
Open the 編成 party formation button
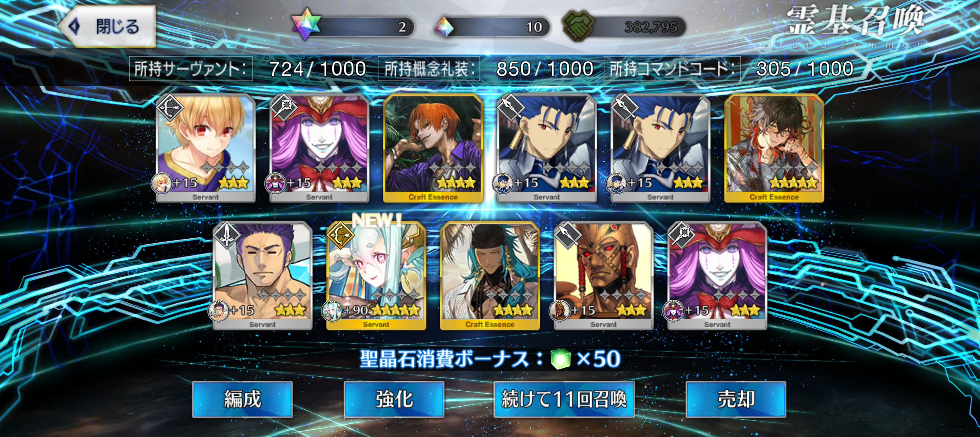click(x=243, y=399)
